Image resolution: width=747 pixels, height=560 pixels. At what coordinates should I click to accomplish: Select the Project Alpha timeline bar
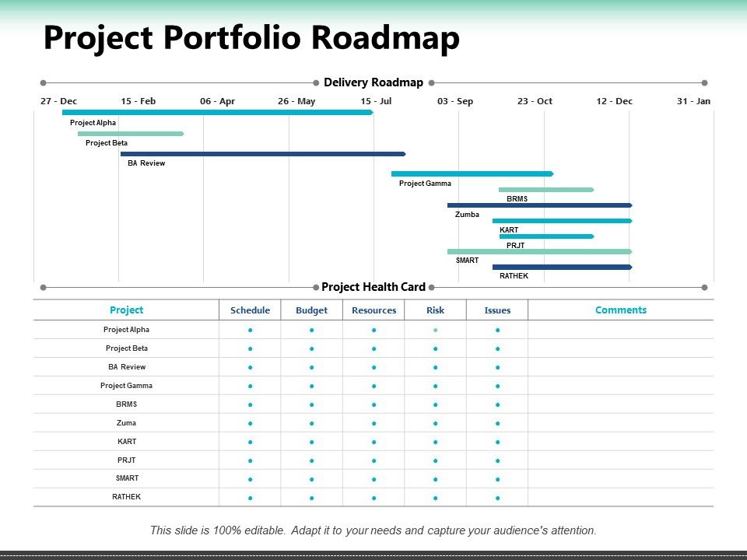click(218, 112)
